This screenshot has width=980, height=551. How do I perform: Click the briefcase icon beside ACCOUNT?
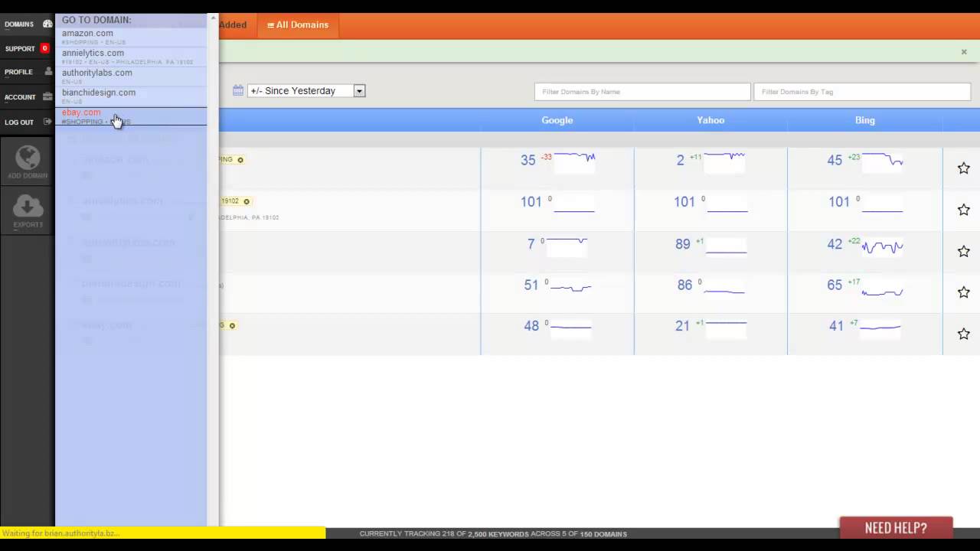[x=47, y=96]
